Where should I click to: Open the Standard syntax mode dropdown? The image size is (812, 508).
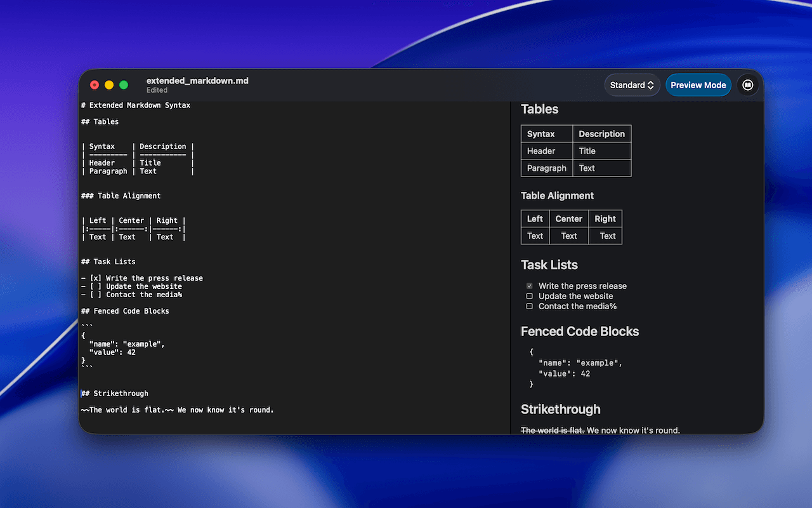pyautogui.click(x=632, y=84)
